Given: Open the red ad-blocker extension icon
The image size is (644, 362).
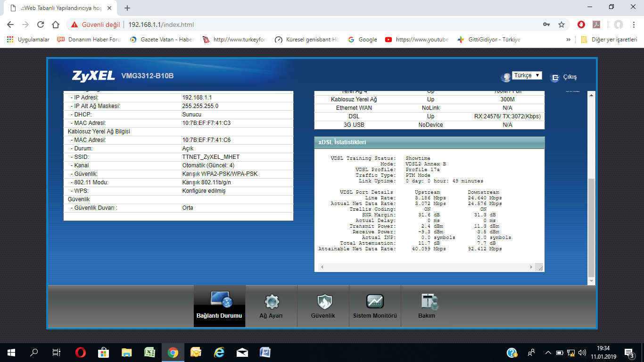Looking at the screenshot, I should [x=581, y=25].
